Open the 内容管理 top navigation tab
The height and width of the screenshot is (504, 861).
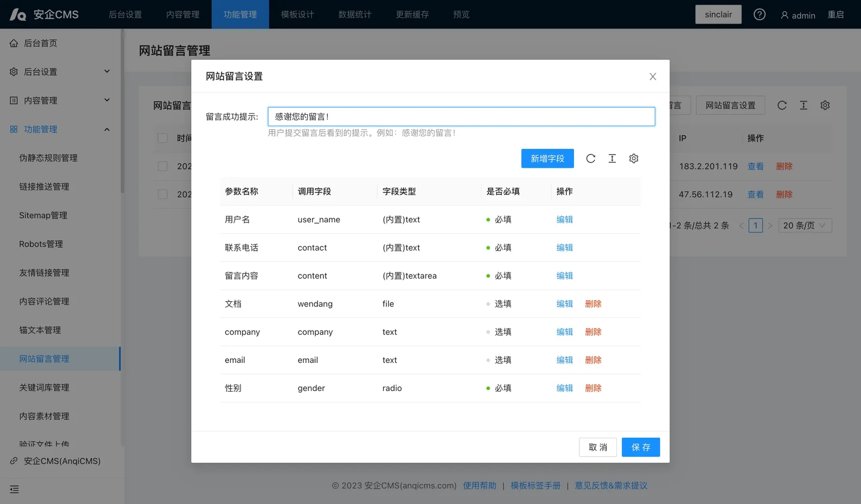(x=183, y=14)
